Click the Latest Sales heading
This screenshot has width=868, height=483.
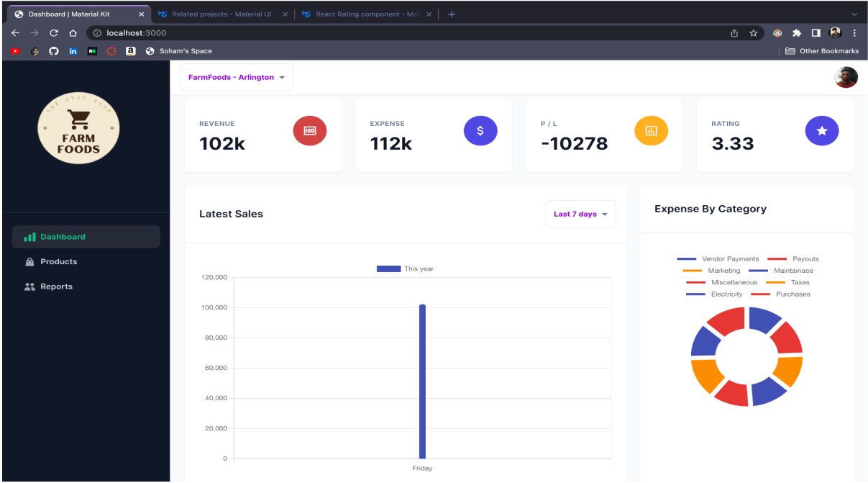point(231,214)
